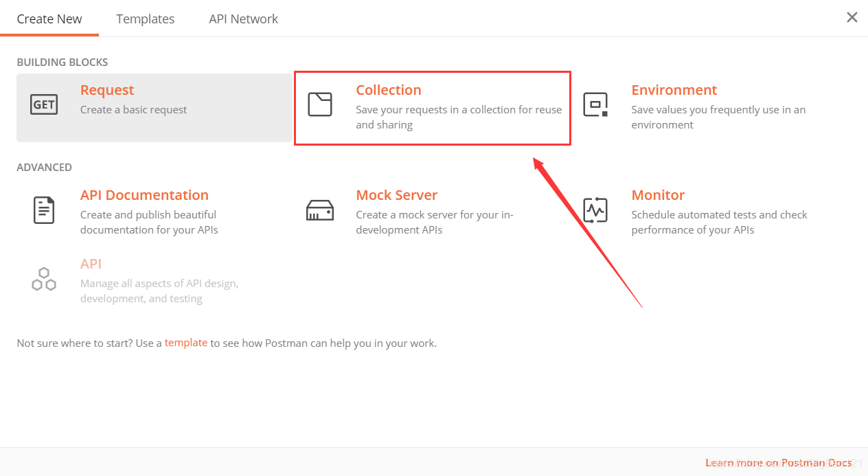Click the API hexagons icon

[44, 278]
